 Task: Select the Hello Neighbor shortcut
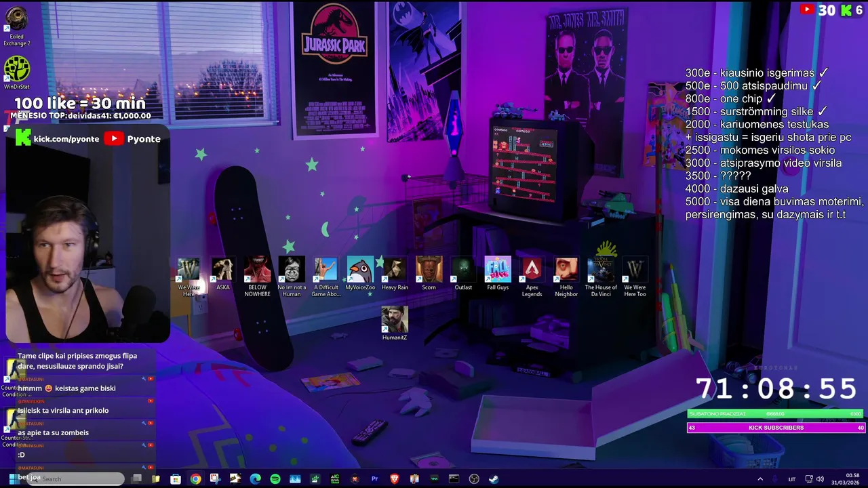566,277
